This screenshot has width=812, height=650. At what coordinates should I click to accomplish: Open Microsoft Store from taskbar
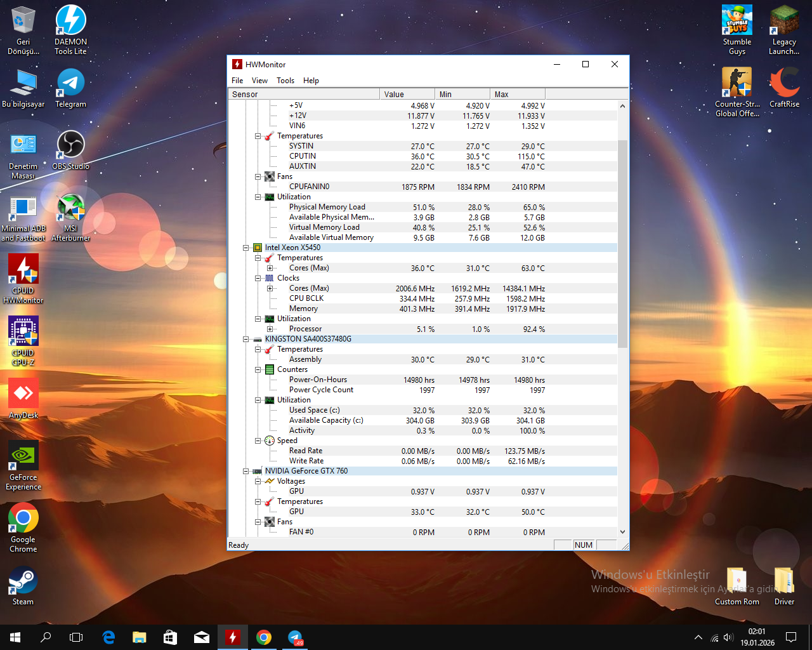171,637
